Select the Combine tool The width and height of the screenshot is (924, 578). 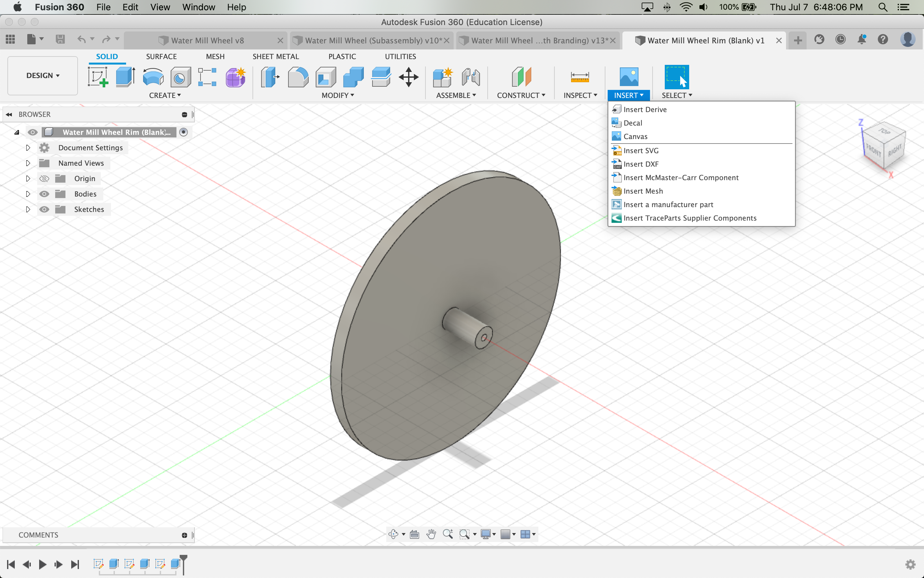[x=354, y=76]
